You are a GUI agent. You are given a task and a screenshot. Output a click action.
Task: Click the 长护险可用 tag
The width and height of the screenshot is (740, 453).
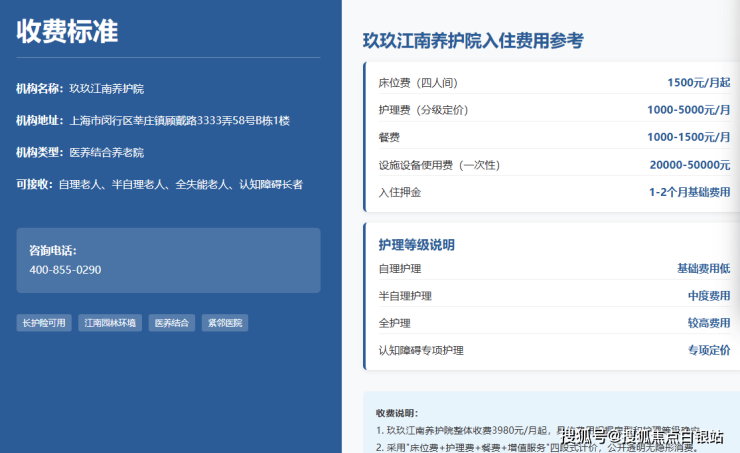(x=44, y=323)
